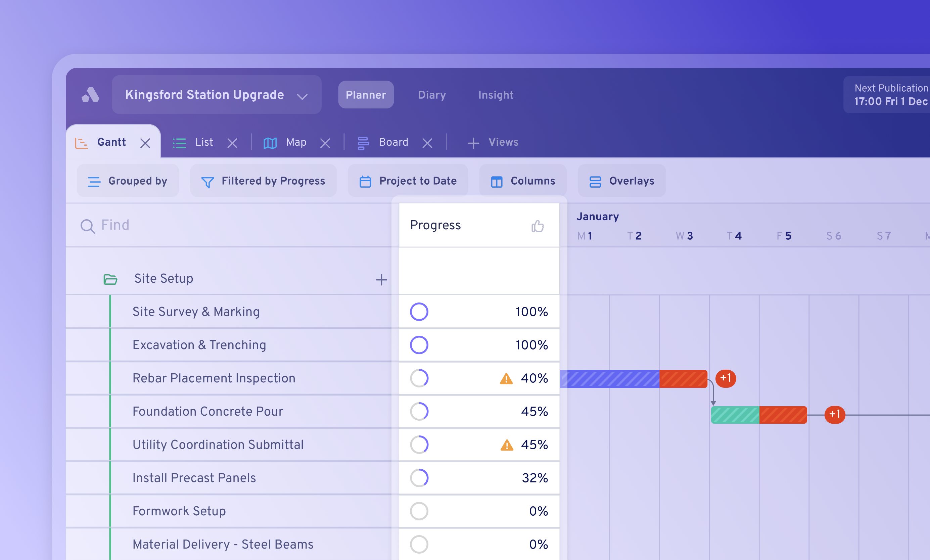Open the Overlays menu
This screenshot has width=930, height=560.
point(622,181)
